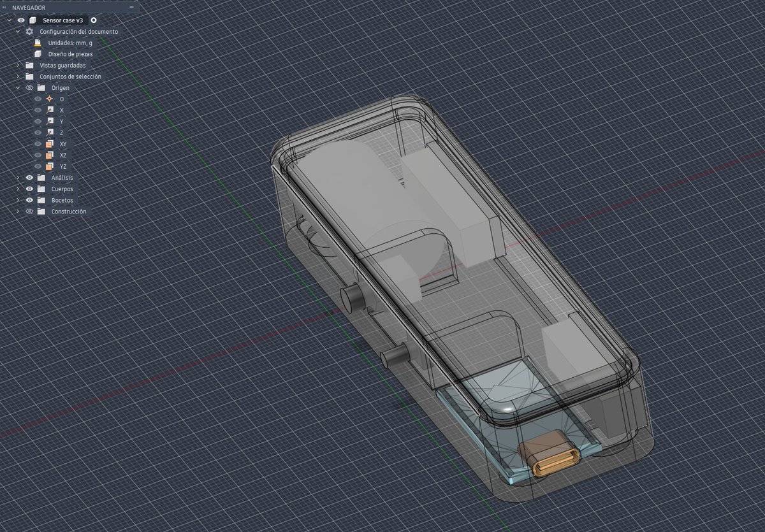
Task: Click the Navegador panel title
Action: [x=29, y=8]
